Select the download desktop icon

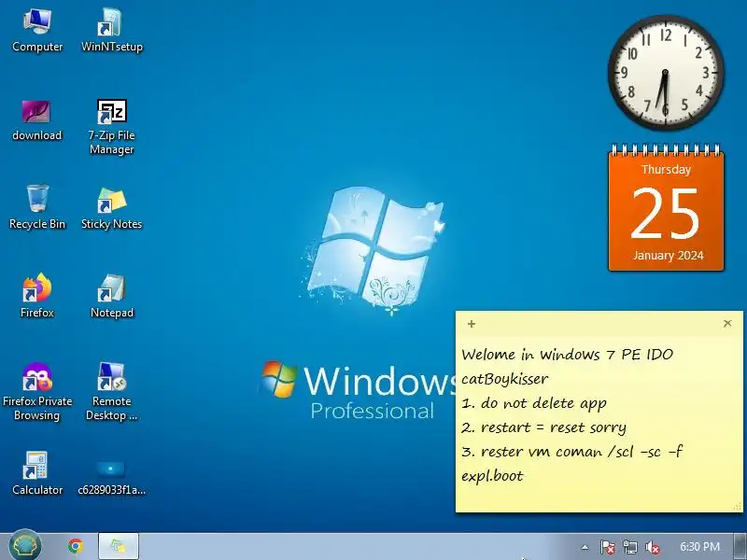click(36, 120)
